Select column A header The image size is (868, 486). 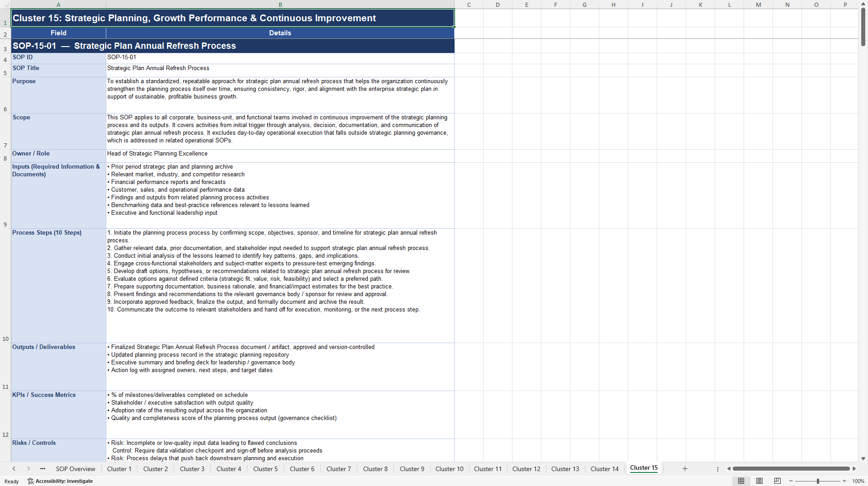point(58,5)
